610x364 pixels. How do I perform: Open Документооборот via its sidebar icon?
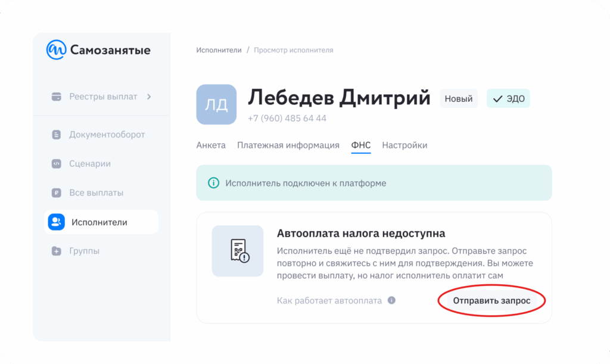[x=57, y=135]
